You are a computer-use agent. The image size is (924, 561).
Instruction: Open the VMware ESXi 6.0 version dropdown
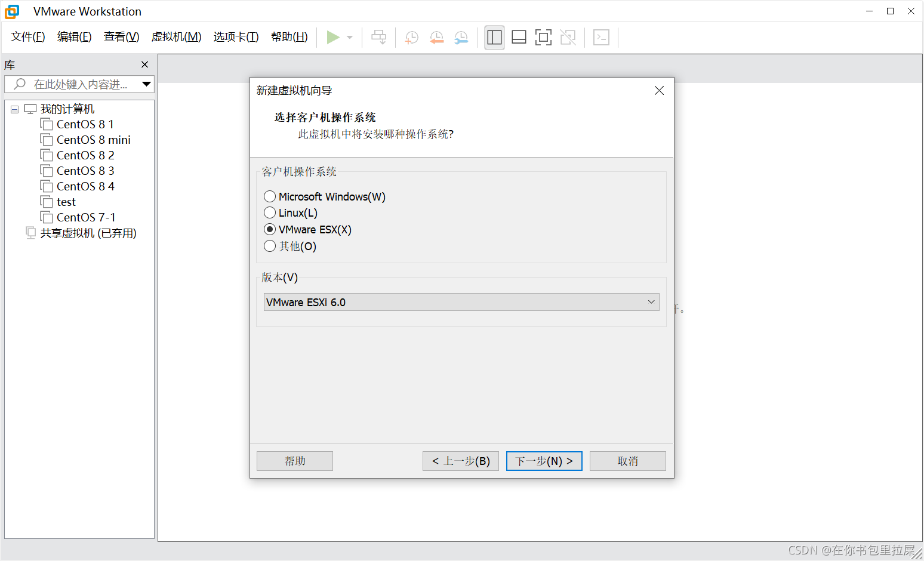coord(461,302)
